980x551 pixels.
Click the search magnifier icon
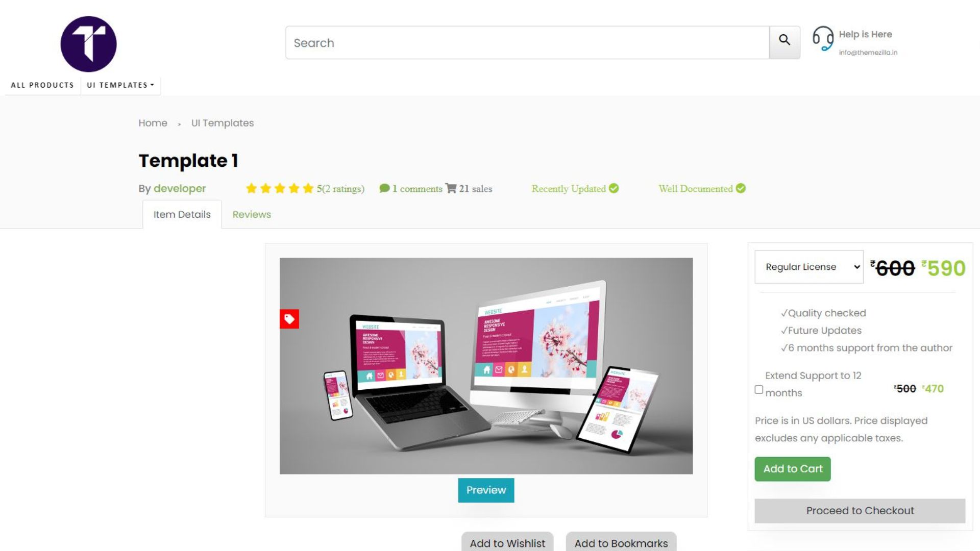click(x=784, y=42)
